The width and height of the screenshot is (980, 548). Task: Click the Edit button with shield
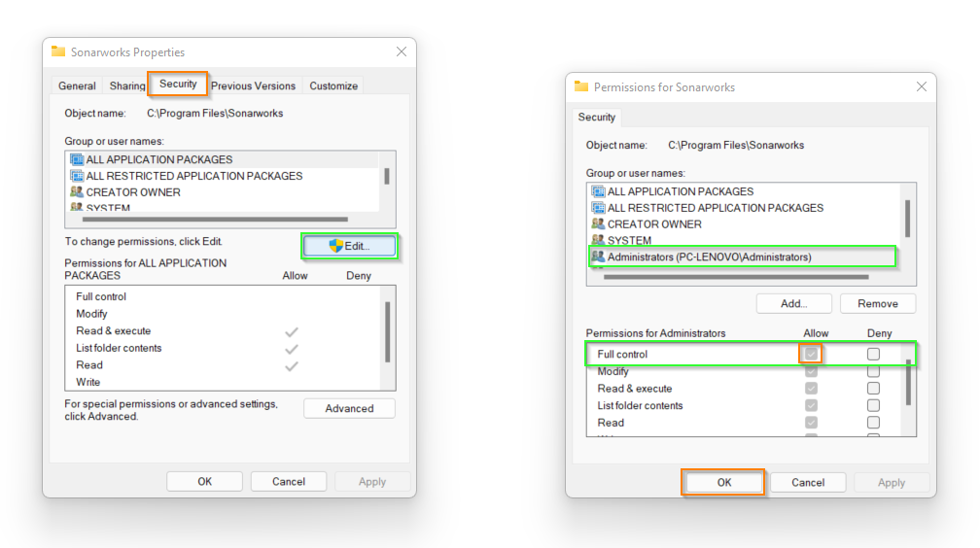pos(349,246)
